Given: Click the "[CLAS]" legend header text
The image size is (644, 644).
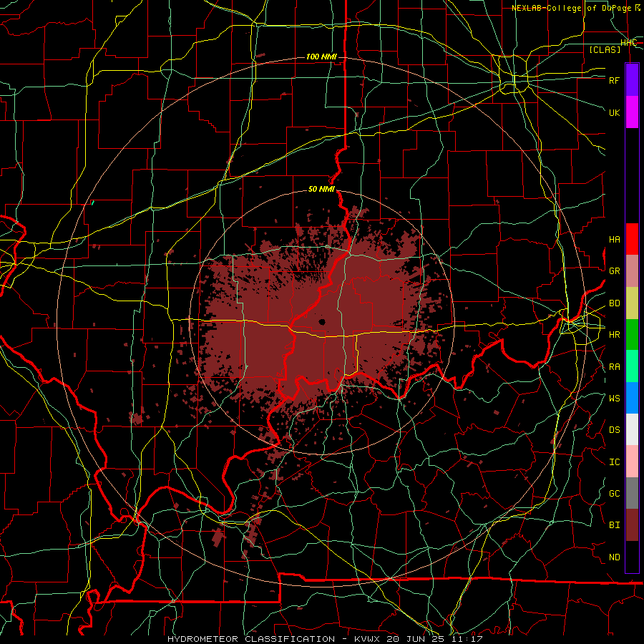Looking at the screenshot, I should [x=605, y=50].
